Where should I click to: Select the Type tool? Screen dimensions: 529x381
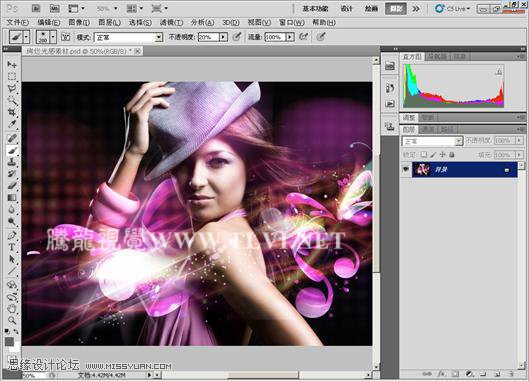pyautogui.click(x=12, y=247)
